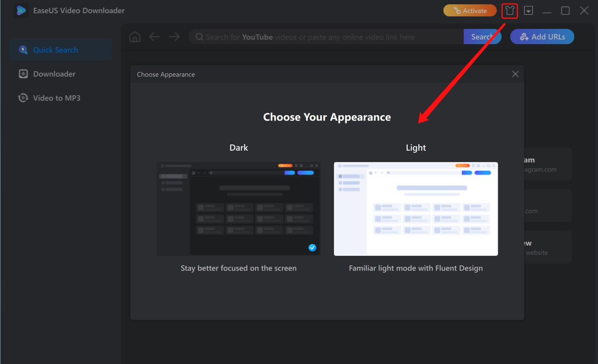Viewport: 598px width, 364px height.
Task: Go to the home page icon
Action: 135,37
